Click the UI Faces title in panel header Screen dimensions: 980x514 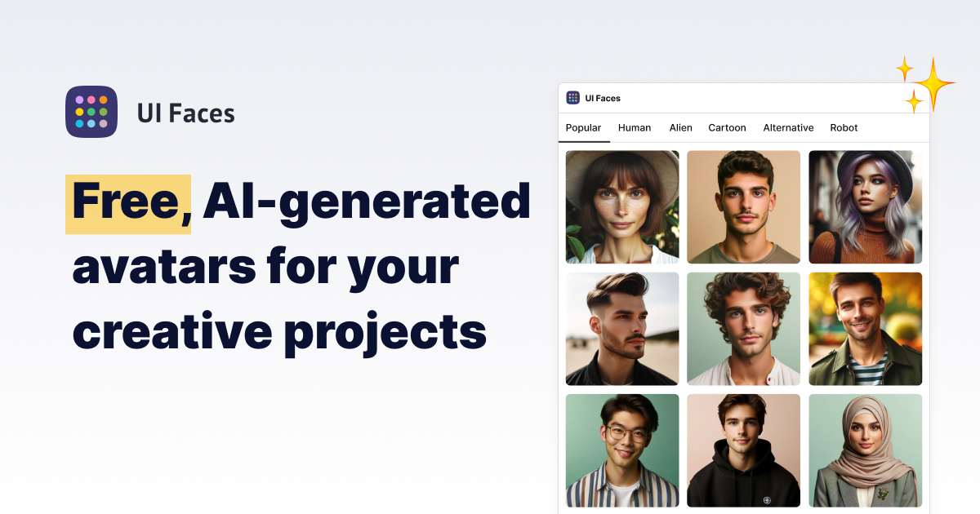603,98
